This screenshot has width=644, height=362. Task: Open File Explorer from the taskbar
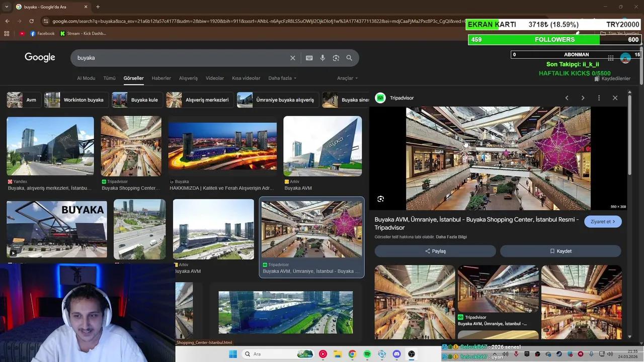click(338, 354)
